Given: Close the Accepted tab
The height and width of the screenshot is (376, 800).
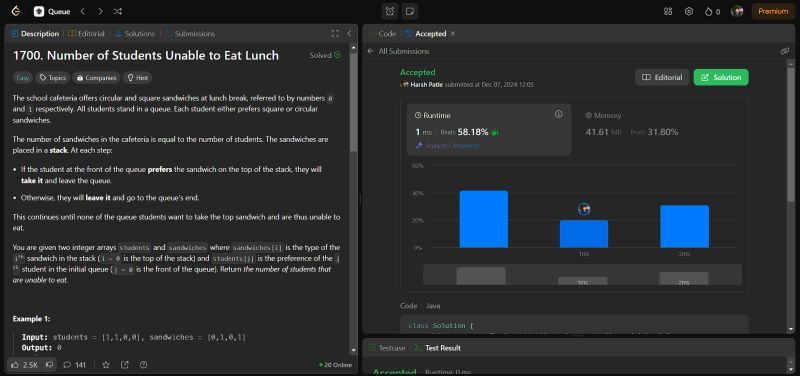Looking at the screenshot, I should 453,34.
